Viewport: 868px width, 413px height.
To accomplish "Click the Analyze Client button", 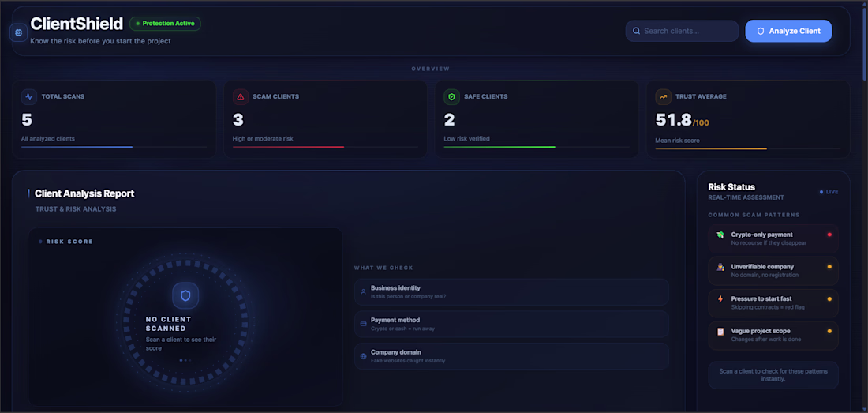I will (788, 31).
